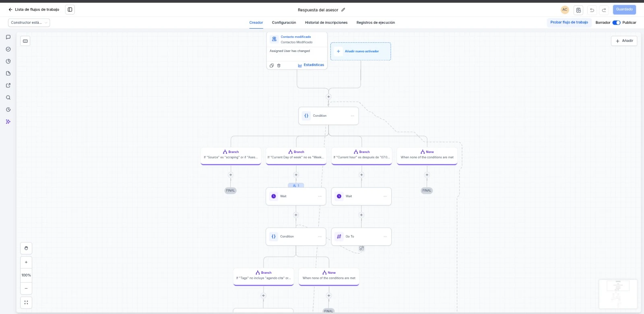This screenshot has height=314, width=644.
Task: Open the pie-chart stats icon in left sidebar
Action: [8, 61]
